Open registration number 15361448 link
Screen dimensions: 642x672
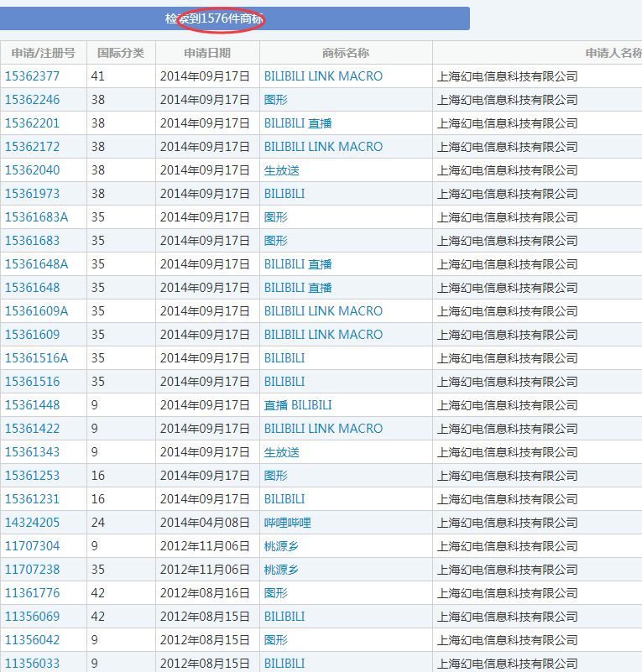coord(32,405)
